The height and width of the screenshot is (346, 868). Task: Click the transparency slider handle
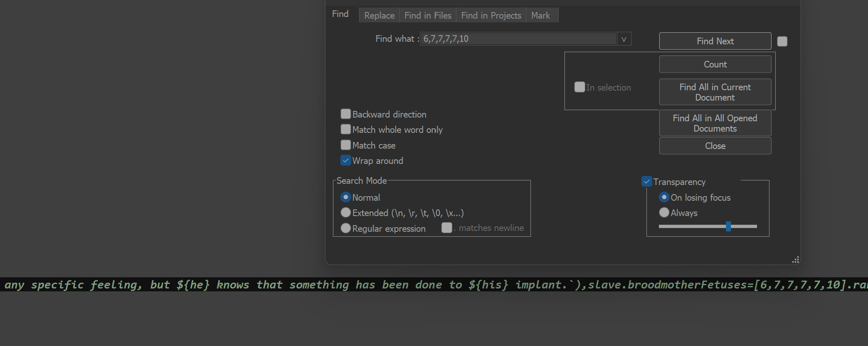point(728,226)
